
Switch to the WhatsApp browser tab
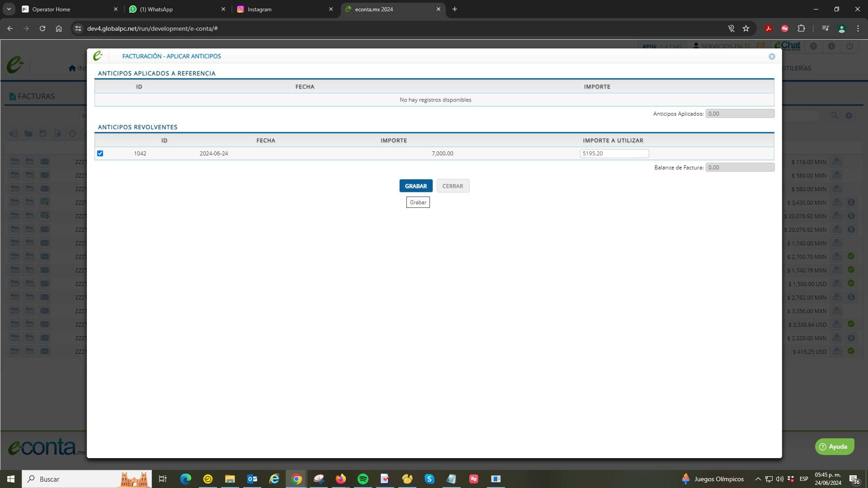(x=176, y=9)
